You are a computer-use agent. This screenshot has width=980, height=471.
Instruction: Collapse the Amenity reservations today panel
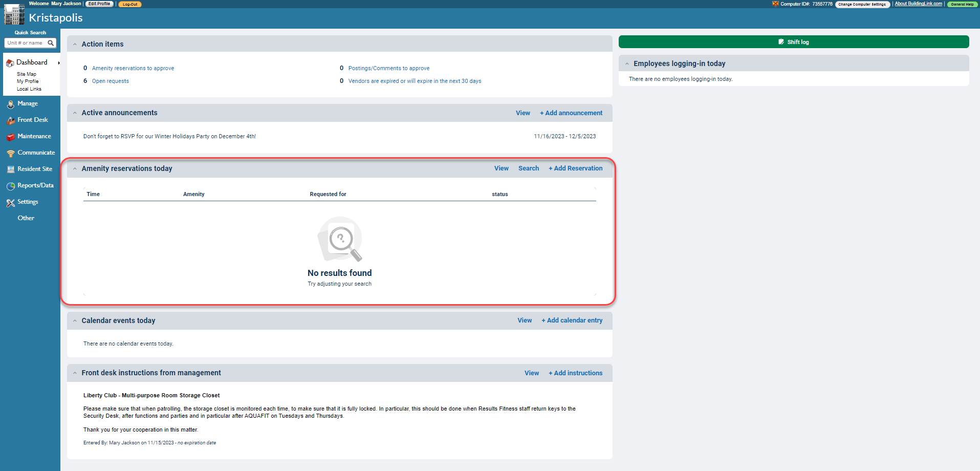coord(75,168)
